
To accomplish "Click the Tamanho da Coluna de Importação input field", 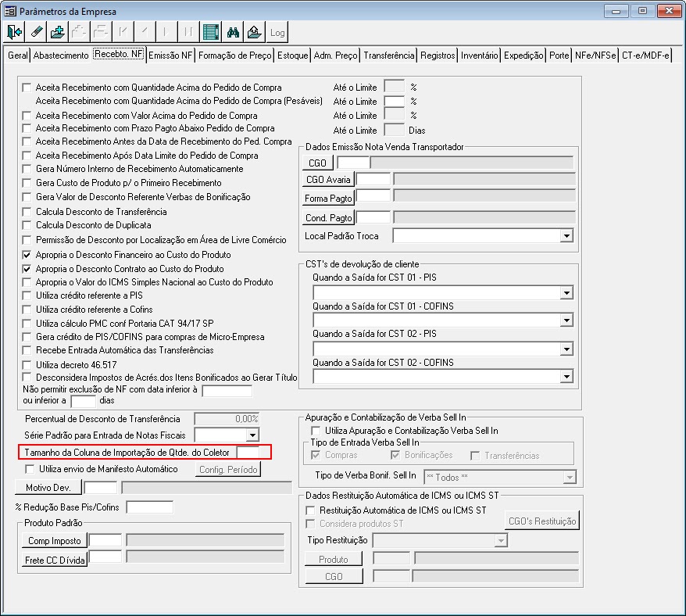I will click(248, 453).
